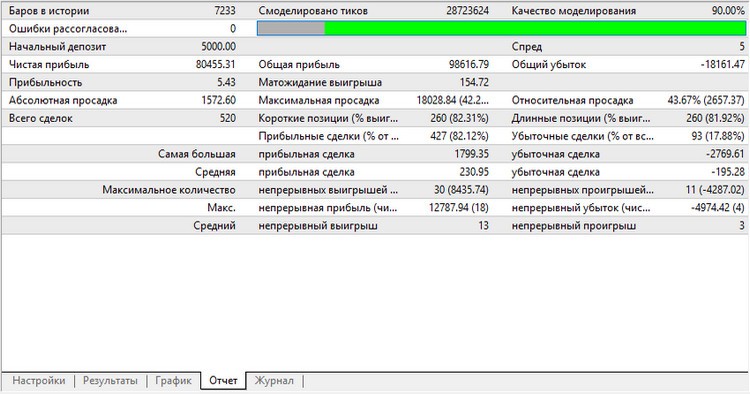This screenshot has width=750, height=394.
Task: Click the "Макс." row label
Action: pos(221,208)
